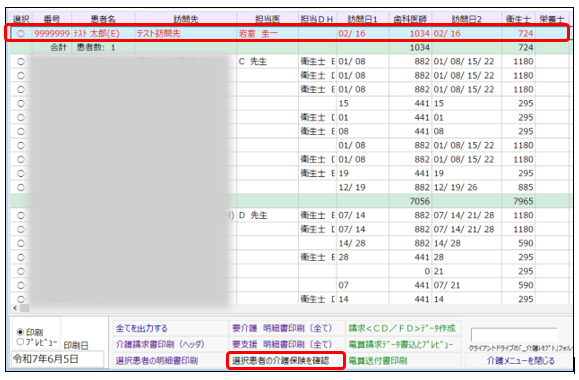This screenshot has height=380, width=579.
Task: Click the 訪問日2 column header
Action: click(x=466, y=19)
